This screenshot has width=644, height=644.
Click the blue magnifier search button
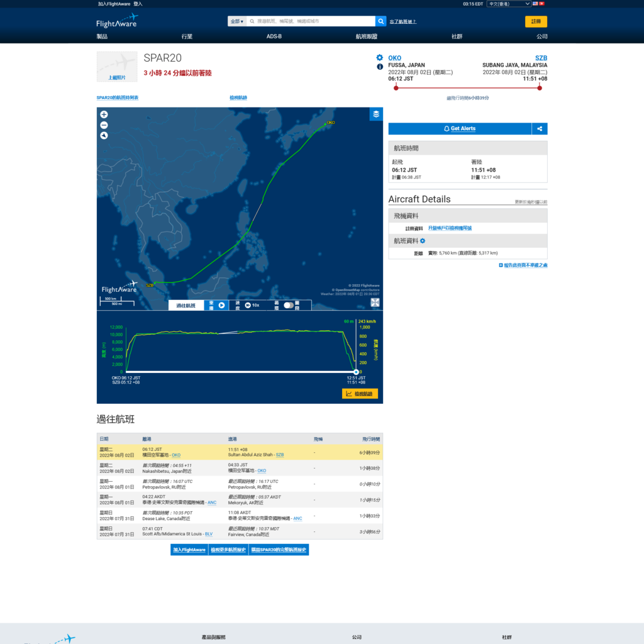380,21
